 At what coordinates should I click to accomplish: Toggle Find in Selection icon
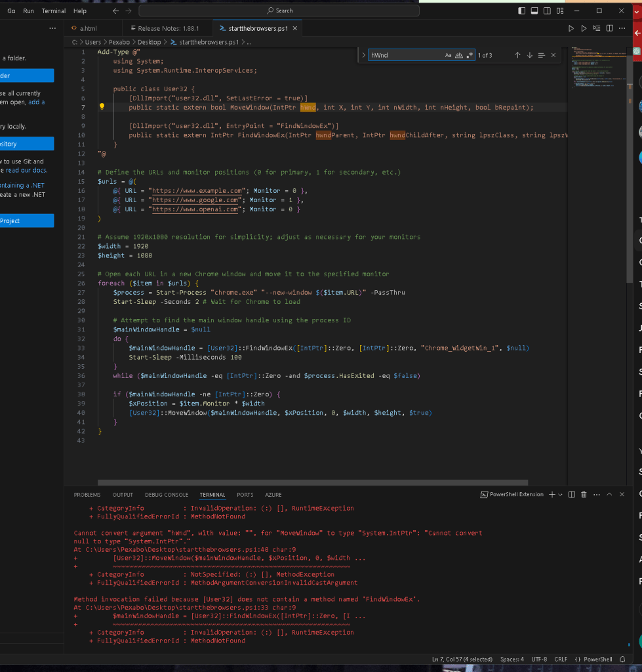pyautogui.click(x=542, y=55)
